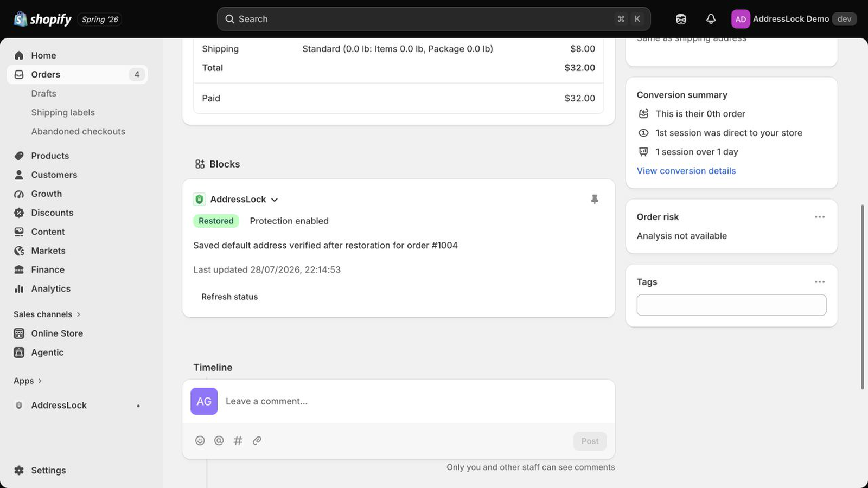
Task: Open View conversion details link
Action: pos(686,171)
